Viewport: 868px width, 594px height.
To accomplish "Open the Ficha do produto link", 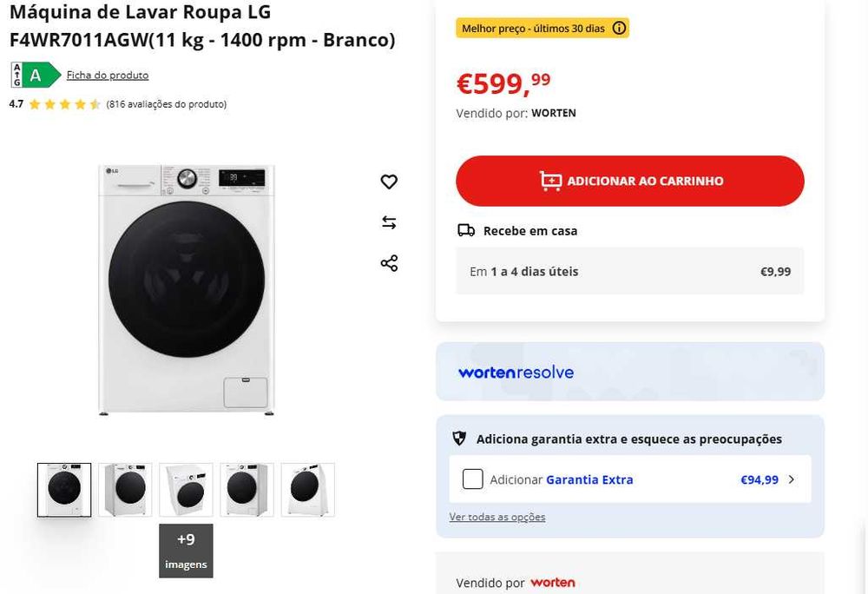I will click(x=108, y=76).
